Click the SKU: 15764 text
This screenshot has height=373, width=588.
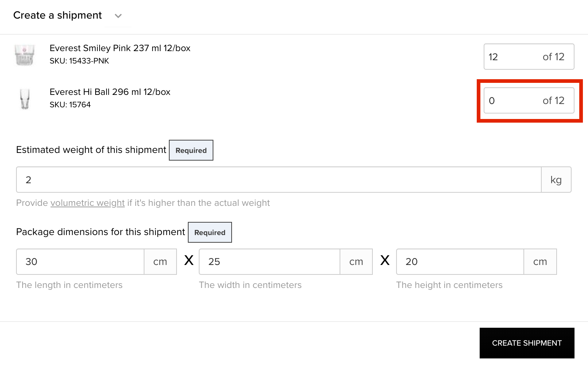[70, 105]
